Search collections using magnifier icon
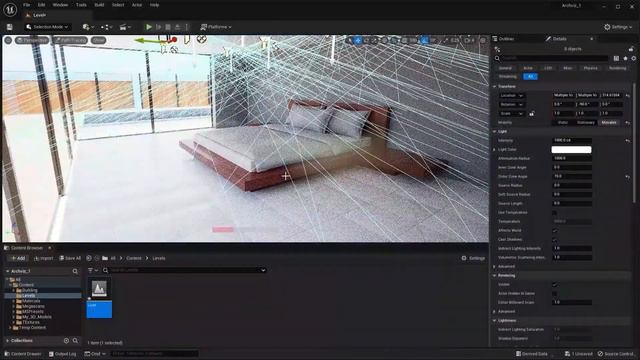The height and width of the screenshot is (360, 640). coord(76,340)
